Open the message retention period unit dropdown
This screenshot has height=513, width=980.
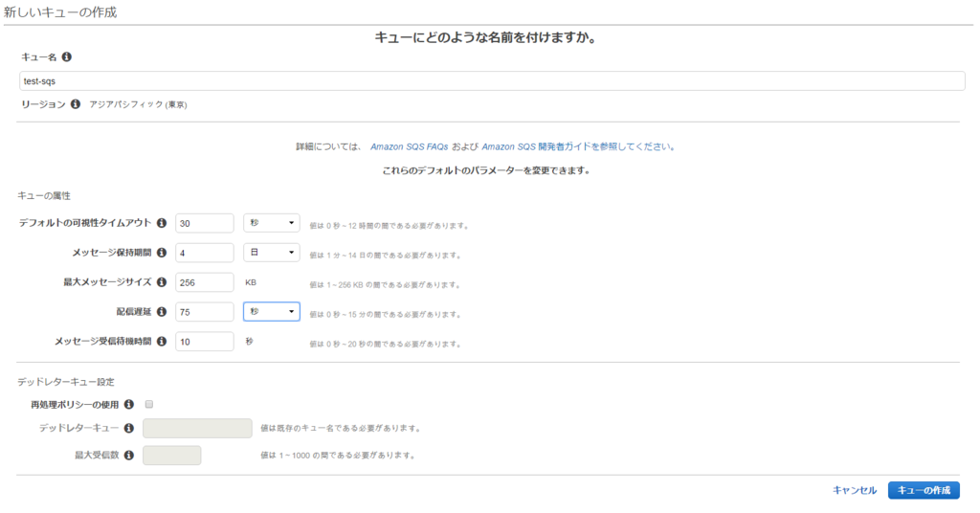tap(271, 253)
